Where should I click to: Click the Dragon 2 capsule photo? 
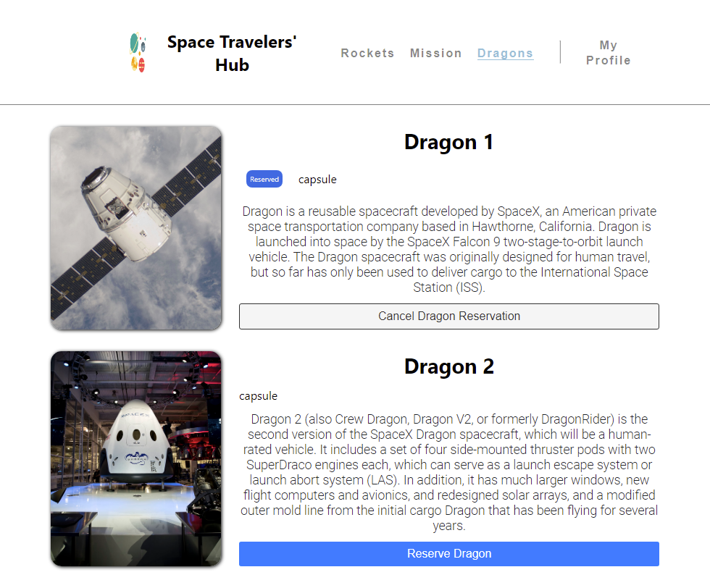pyautogui.click(x=136, y=458)
